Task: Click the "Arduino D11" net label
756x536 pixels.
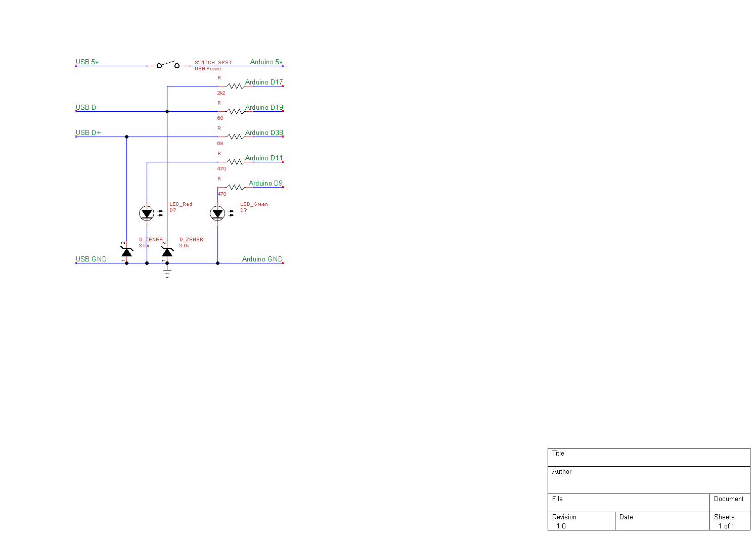Action: tap(264, 158)
